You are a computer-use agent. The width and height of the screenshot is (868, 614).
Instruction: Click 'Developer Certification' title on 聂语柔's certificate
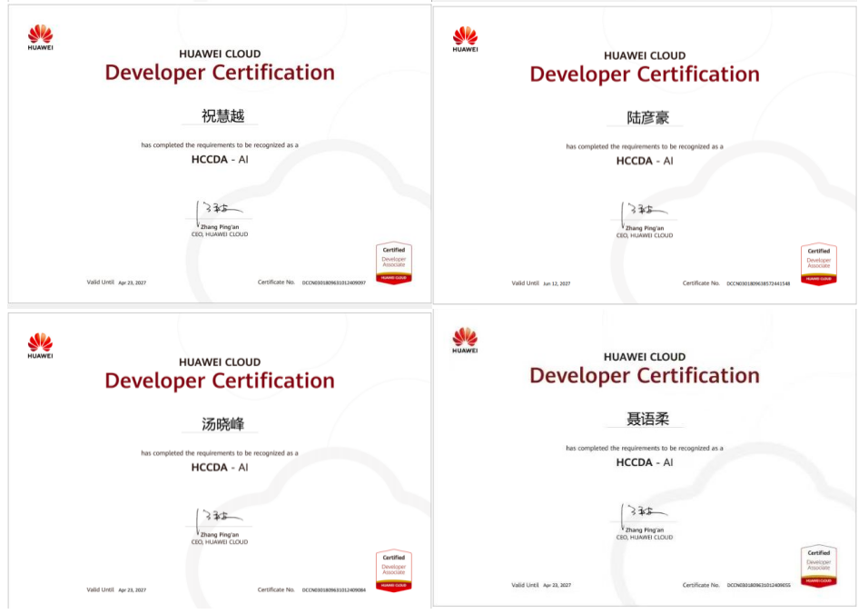tap(645, 376)
